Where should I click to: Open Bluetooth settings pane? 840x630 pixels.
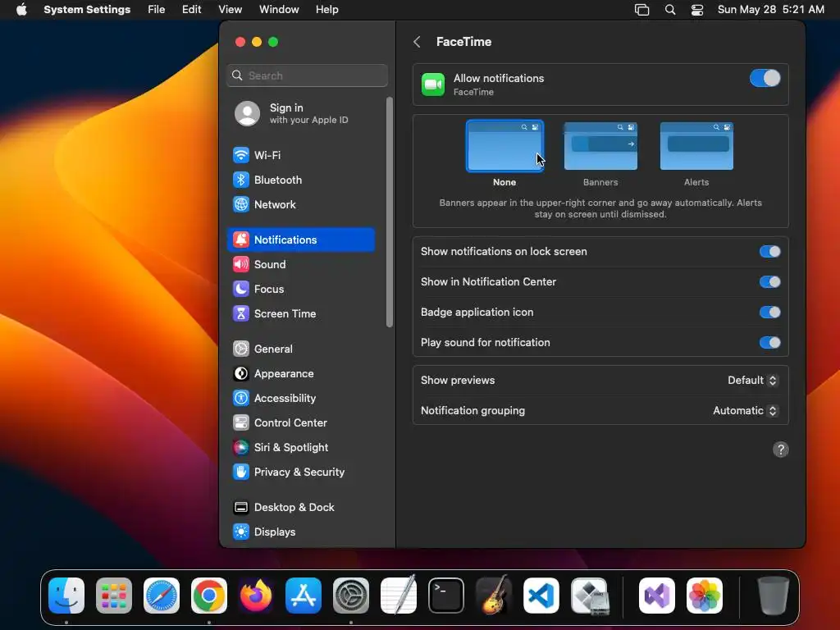(x=300, y=180)
